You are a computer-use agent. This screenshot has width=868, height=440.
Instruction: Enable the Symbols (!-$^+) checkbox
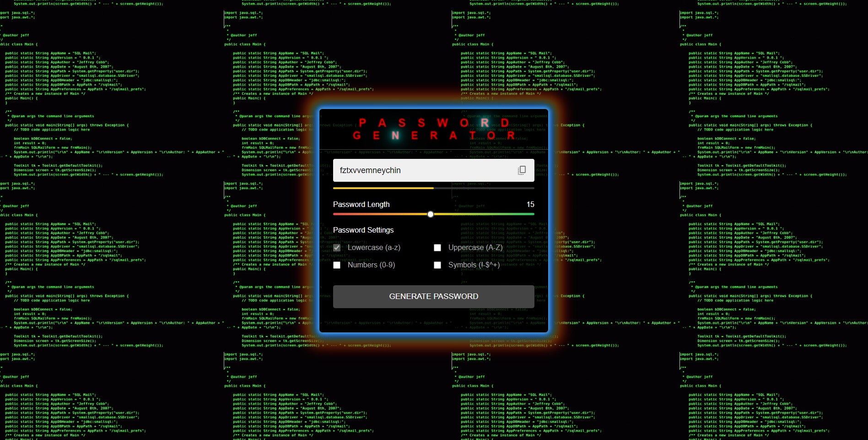437,265
